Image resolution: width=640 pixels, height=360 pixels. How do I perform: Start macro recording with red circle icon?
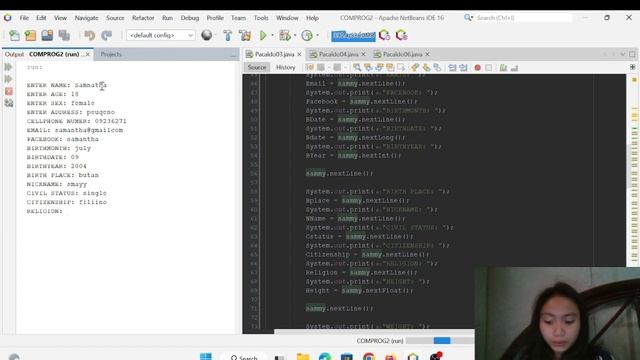coord(478,67)
